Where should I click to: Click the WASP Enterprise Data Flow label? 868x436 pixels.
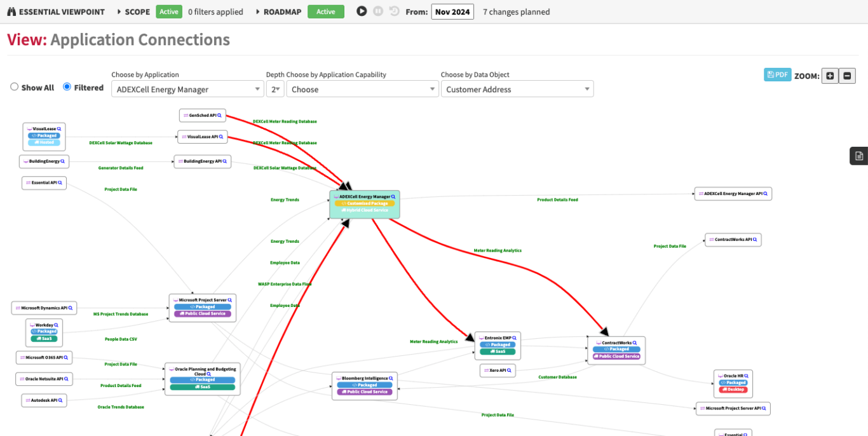[285, 284]
